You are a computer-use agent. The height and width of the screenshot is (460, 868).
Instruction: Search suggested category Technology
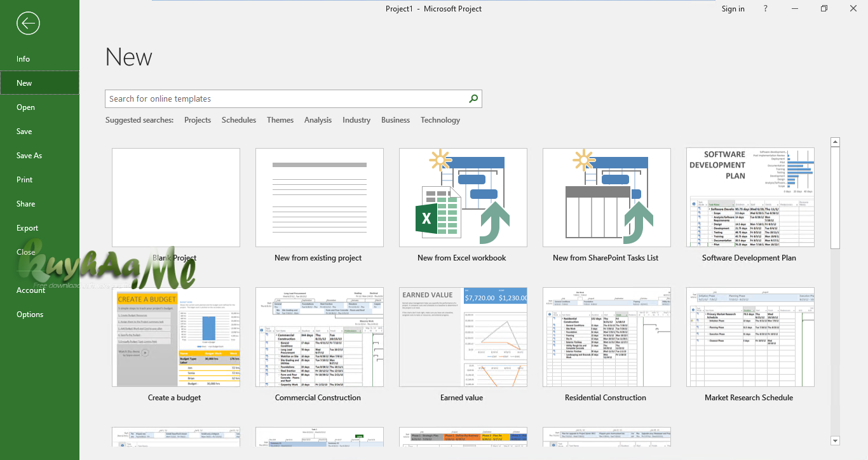(440, 120)
